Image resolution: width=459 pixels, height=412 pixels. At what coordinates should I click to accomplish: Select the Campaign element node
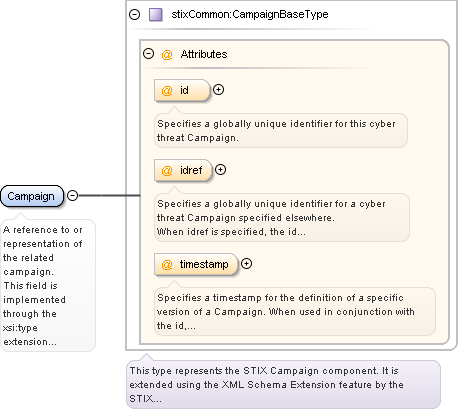32,196
